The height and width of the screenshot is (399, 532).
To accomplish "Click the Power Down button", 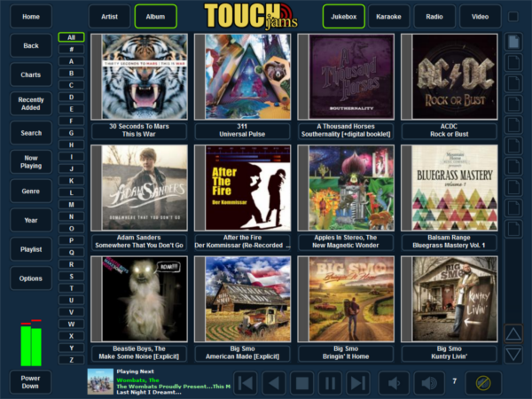I will [30, 382].
